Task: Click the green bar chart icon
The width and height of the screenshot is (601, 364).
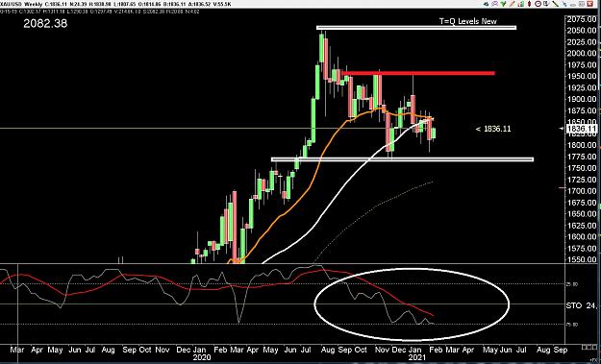Action: click(x=520, y=4)
